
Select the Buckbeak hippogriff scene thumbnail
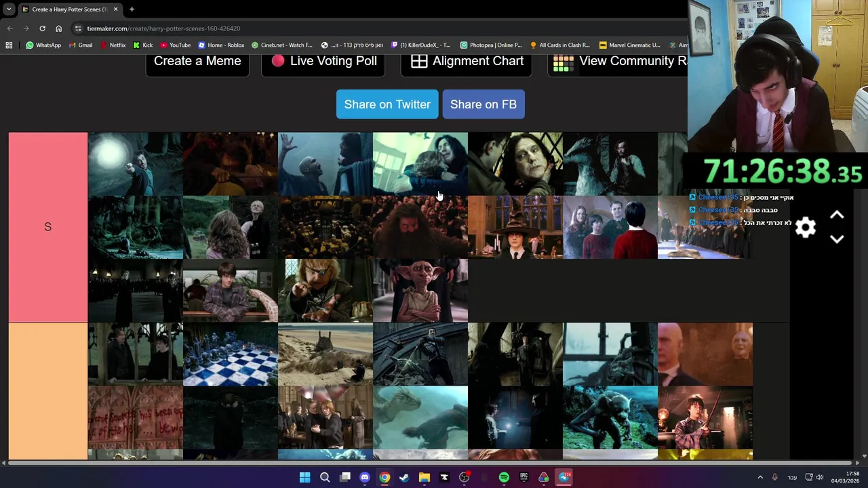tap(610, 164)
